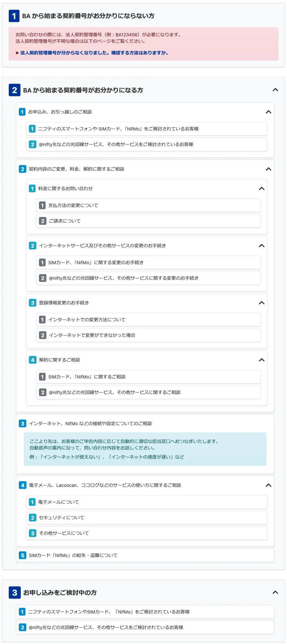The image size is (287, 644).
Task: Collapse 'お申し込みをご検討中の方' section chevron
Action: point(275,592)
